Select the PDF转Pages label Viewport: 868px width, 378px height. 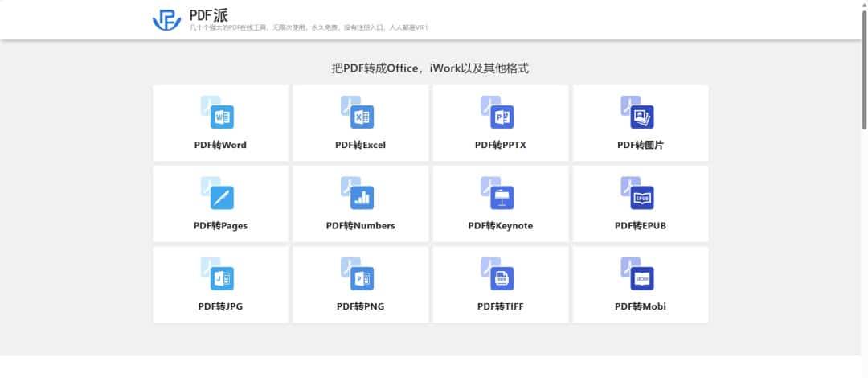click(x=220, y=226)
